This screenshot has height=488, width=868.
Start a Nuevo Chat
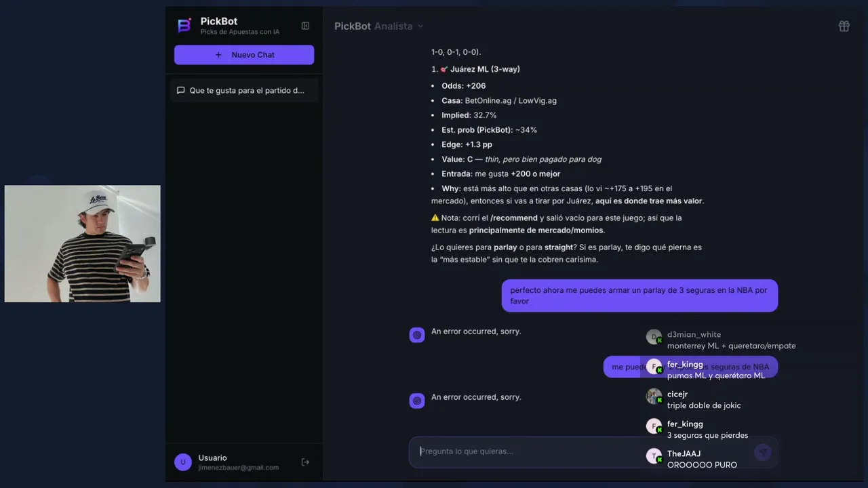pos(244,55)
